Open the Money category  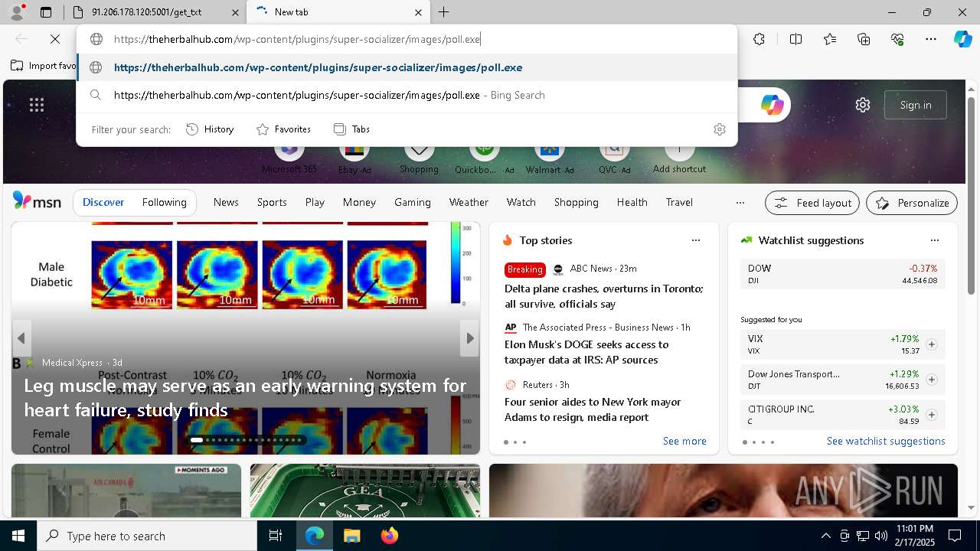(359, 202)
